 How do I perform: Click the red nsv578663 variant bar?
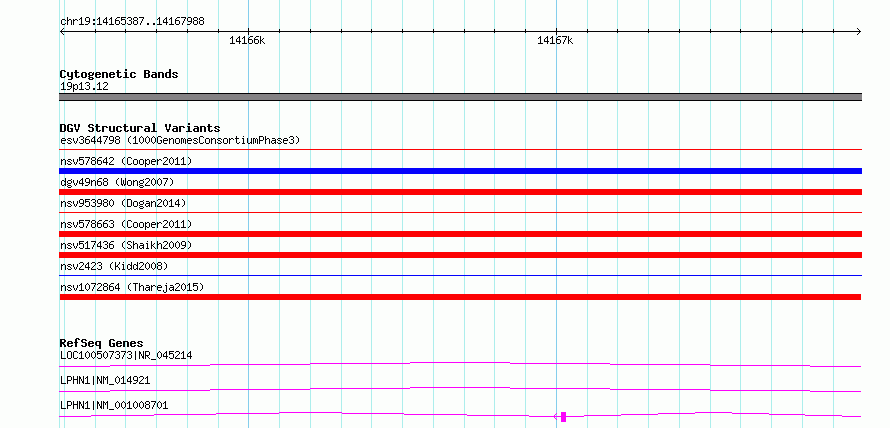(460, 234)
